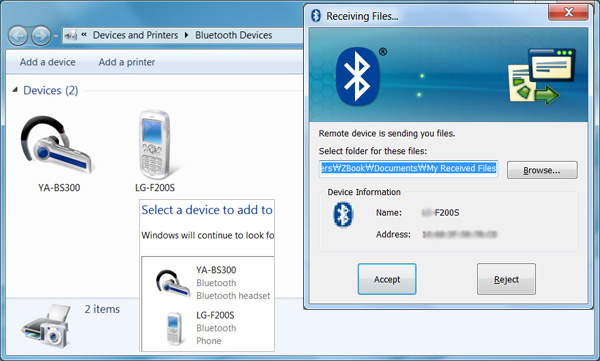Click 'Select a device to add to' heading
600x361 pixels.
(x=207, y=210)
